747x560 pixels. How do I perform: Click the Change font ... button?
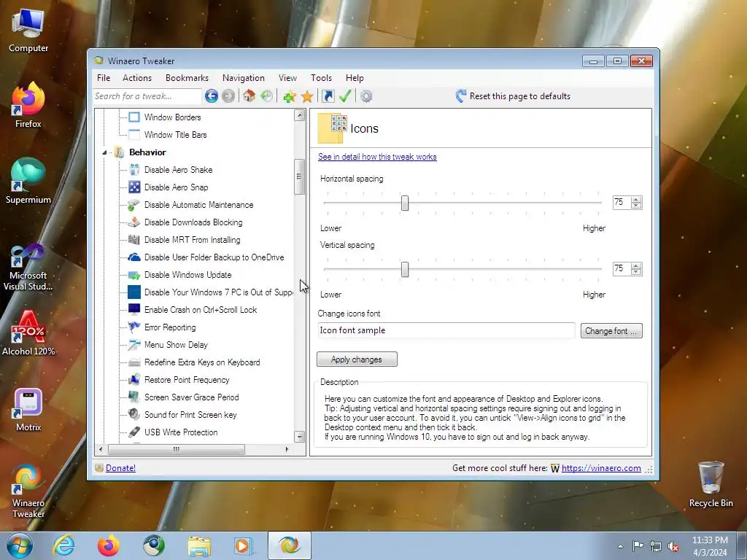point(611,331)
